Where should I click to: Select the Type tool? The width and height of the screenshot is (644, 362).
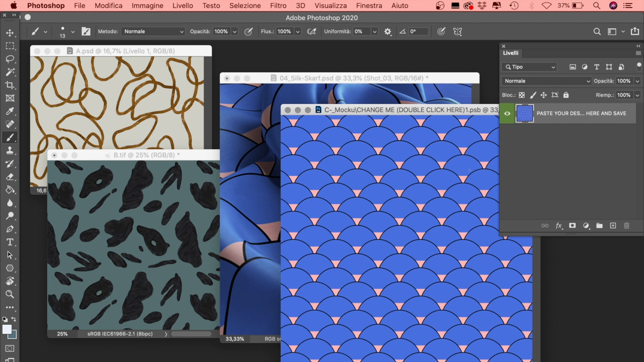click(10, 242)
